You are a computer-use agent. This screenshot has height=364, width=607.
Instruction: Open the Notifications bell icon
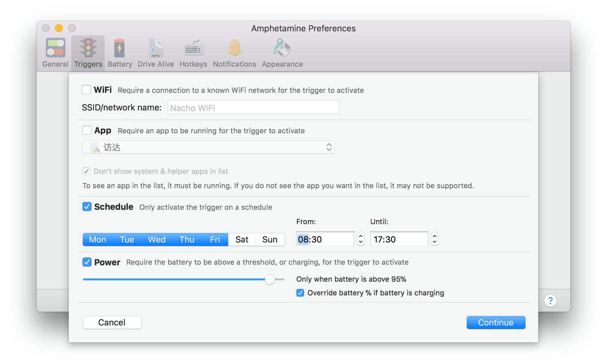coord(234,48)
